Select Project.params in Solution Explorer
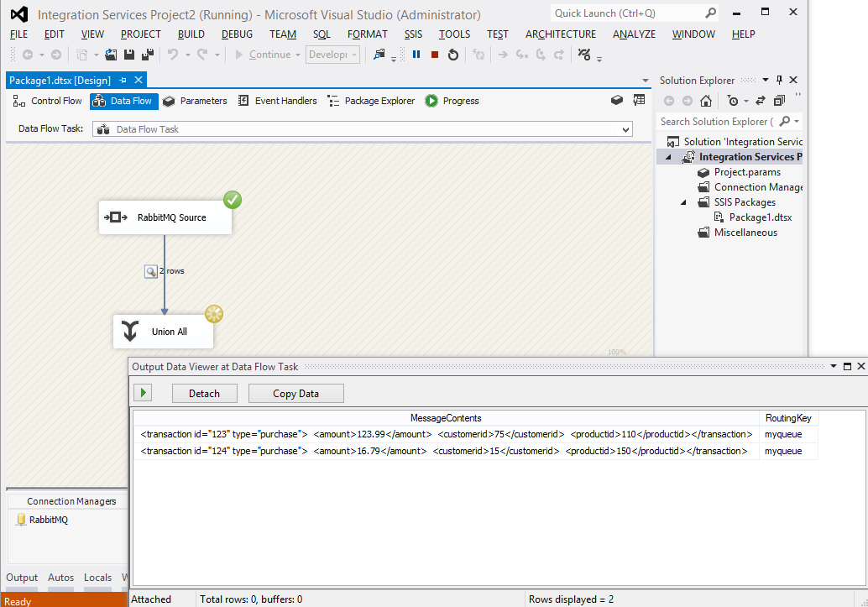The width and height of the screenshot is (868, 607). point(747,172)
